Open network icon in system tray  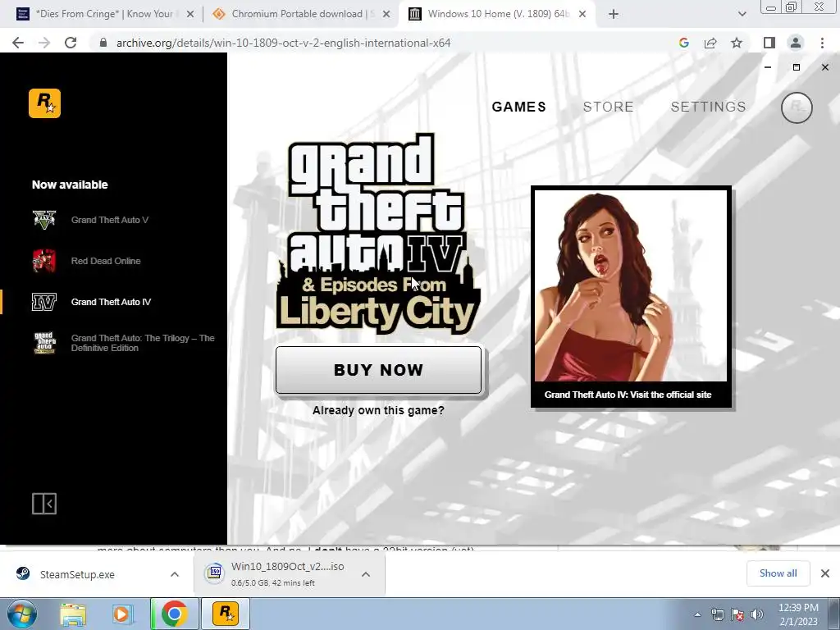[717, 614]
